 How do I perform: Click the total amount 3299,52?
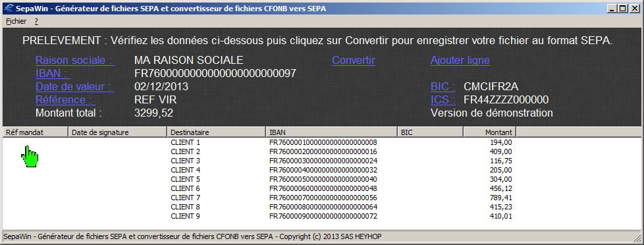pyautogui.click(x=153, y=113)
